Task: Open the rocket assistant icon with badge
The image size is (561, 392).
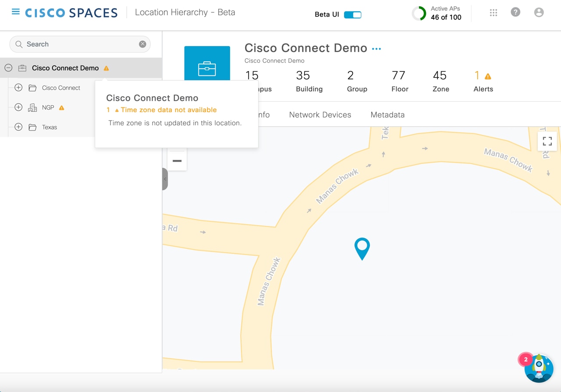Action: coord(539,368)
